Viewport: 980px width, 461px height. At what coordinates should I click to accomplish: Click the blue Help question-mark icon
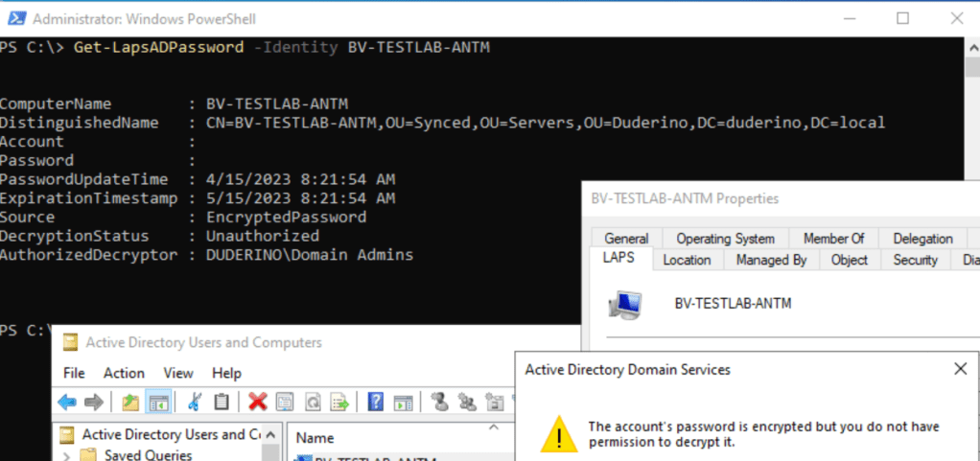pyautogui.click(x=377, y=403)
